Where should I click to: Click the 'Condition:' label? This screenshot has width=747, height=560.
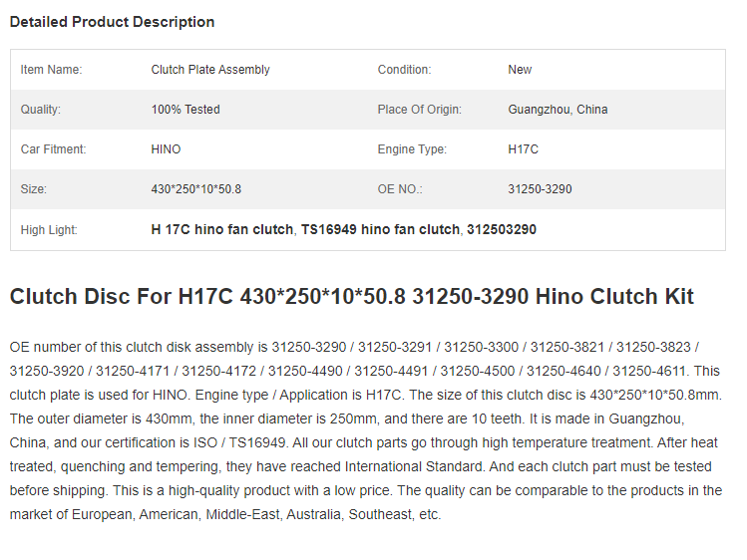click(x=405, y=70)
